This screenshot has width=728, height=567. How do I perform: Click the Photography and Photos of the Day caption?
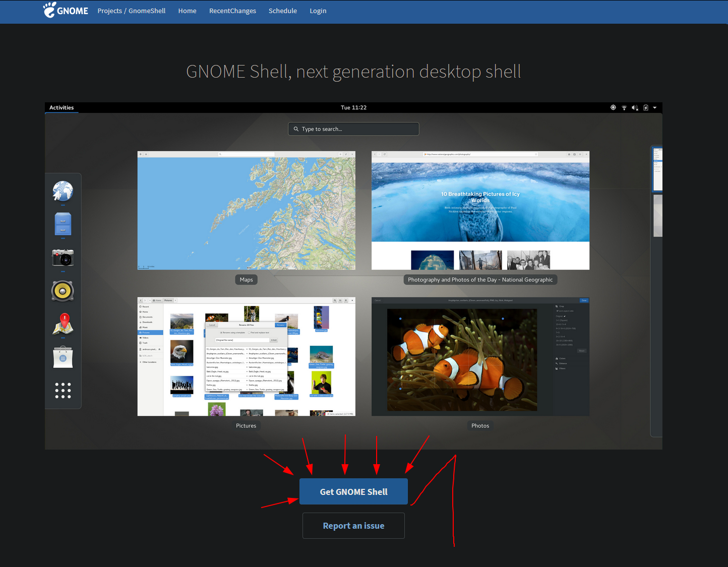click(x=480, y=280)
